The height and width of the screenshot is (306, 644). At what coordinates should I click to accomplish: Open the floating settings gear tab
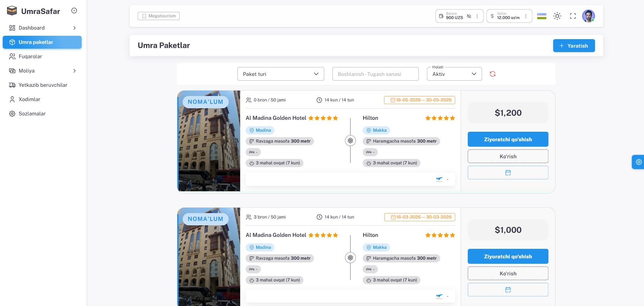tap(638, 162)
